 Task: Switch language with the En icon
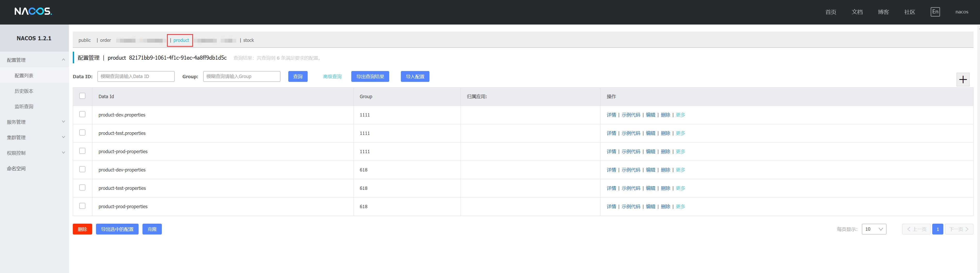pos(935,12)
